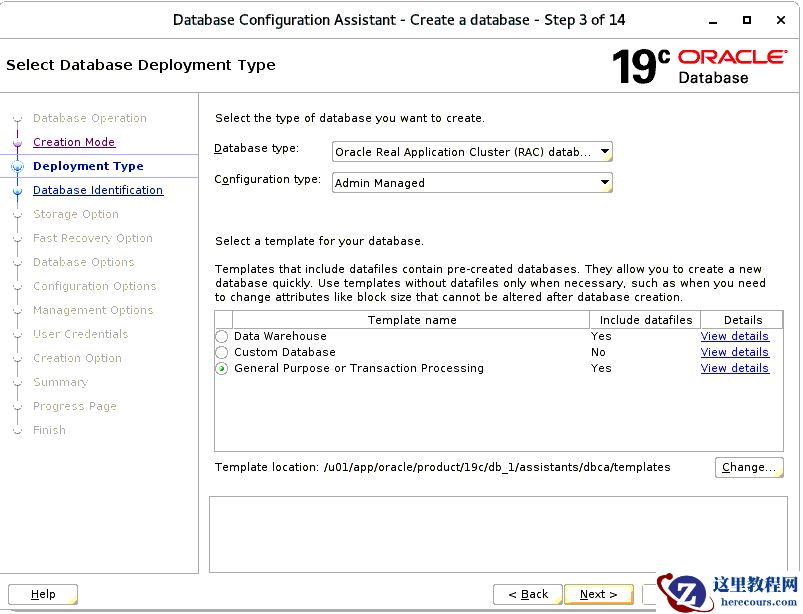Click the Creation Mode step marker icon
Screen dimensions: 803x614
pyautogui.click(x=17, y=143)
